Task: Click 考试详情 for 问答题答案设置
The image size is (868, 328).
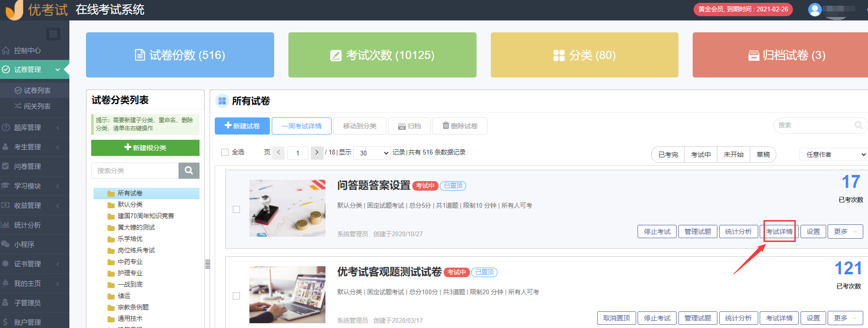Action: 779,232
